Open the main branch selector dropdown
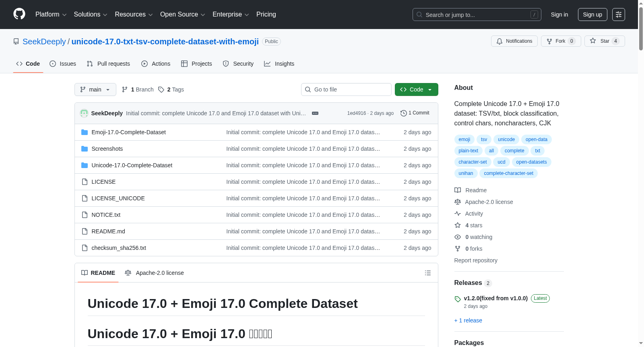644x347 pixels. [95, 89]
